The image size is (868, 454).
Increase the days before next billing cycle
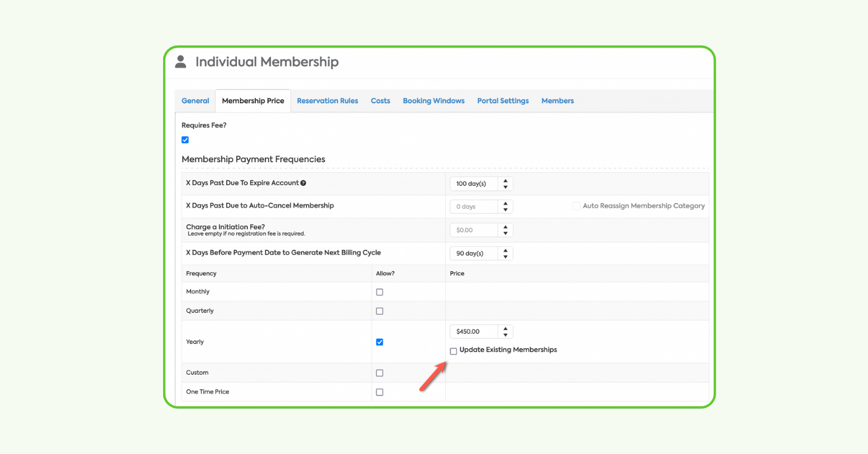pos(505,250)
